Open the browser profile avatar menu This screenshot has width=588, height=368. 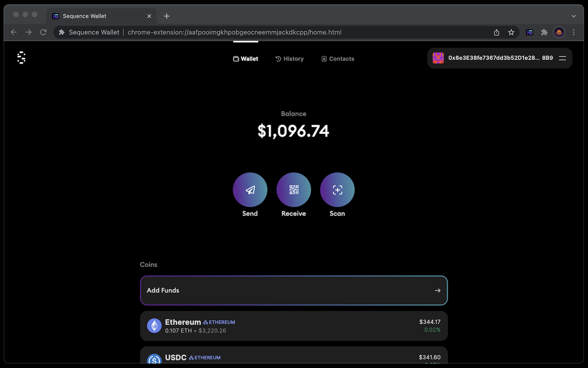tap(559, 32)
